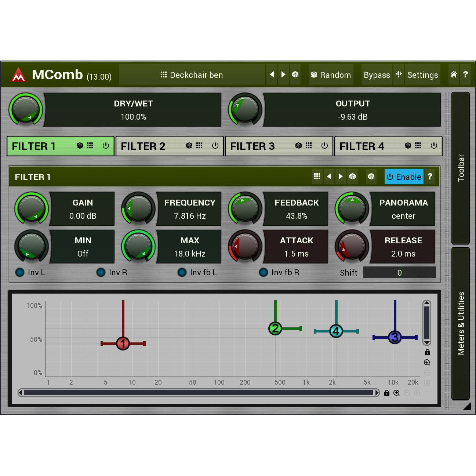This screenshot has height=476, width=476.
Task: Enable the Inv fb R feedback inversion
Action: point(264,272)
